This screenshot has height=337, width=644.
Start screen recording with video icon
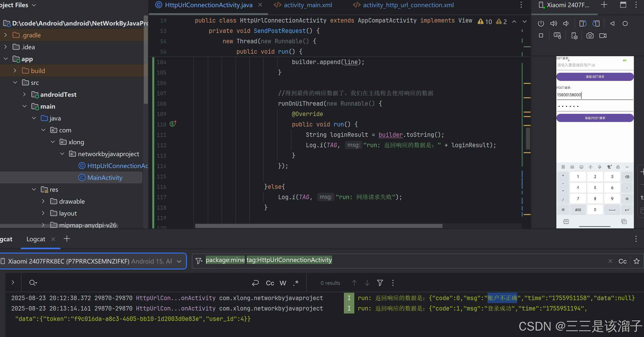[x=603, y=36]
